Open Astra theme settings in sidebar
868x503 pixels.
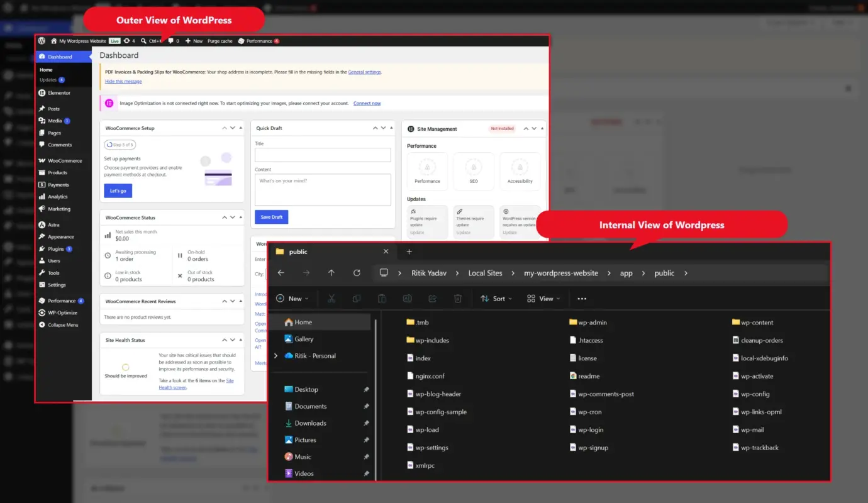point(50,225)
